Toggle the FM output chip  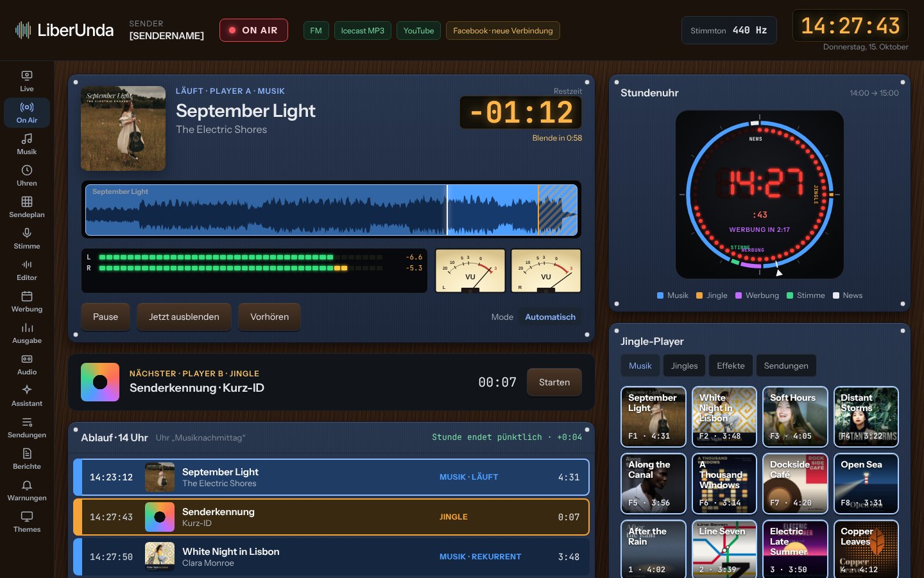(x=316, y=30)
